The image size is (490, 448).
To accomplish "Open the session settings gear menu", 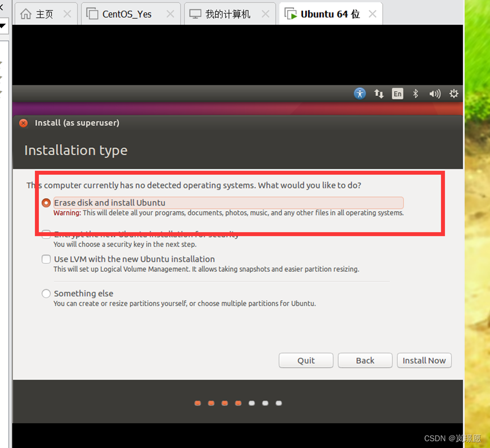I will tap(453, 93).
